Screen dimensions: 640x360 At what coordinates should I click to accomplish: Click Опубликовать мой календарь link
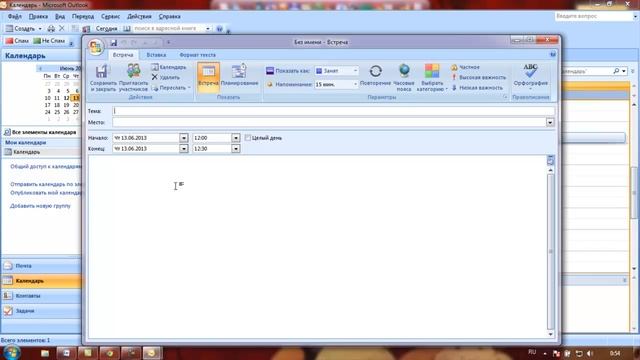46,193
